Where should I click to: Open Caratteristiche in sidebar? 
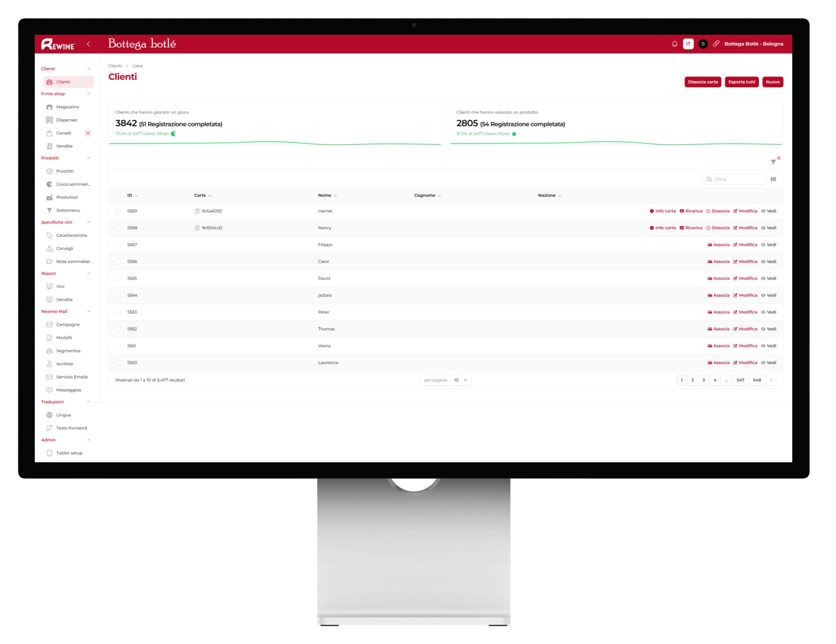[x=68, y=235]
